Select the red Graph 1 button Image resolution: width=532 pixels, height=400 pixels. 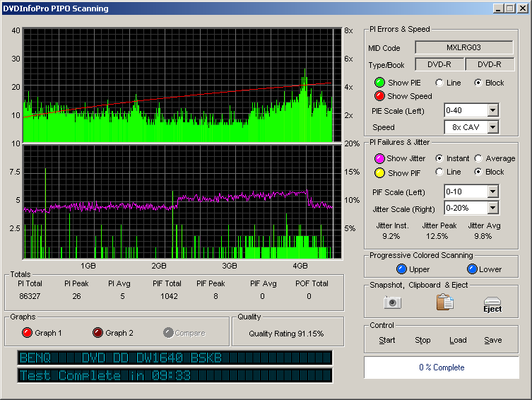point(27,333)
